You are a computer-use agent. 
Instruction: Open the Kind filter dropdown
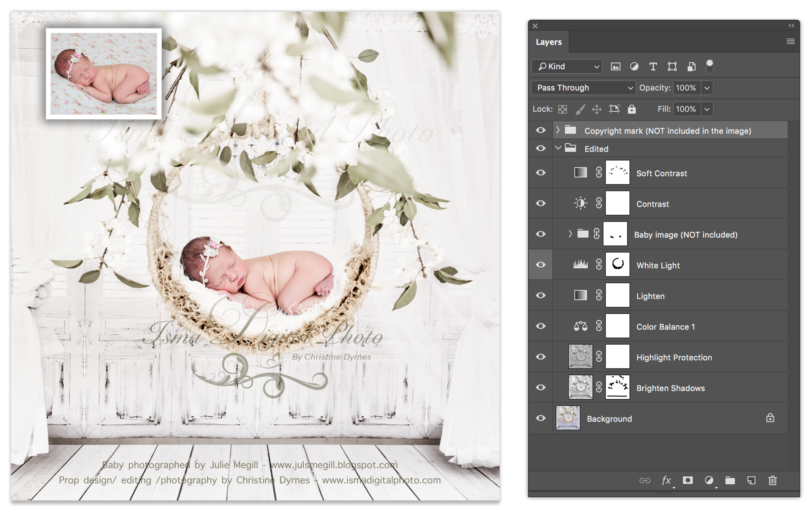567,66
